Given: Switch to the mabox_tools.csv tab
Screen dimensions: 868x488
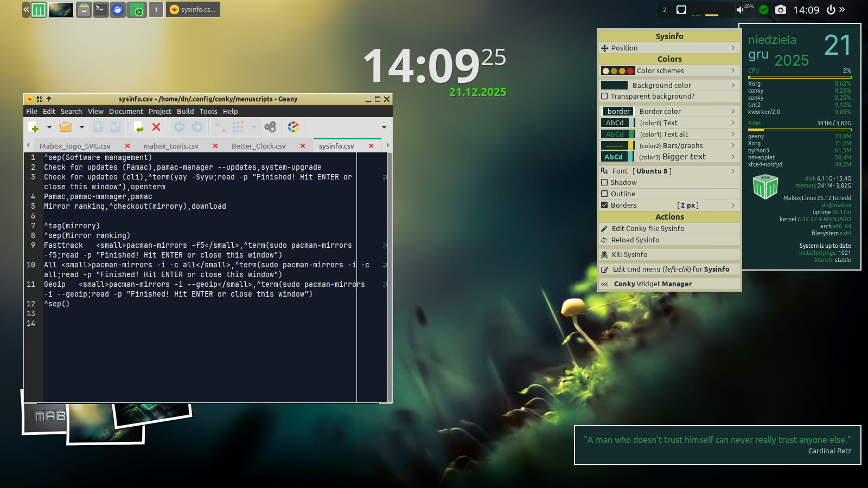Looking at the screenshot, I should point(171,146).
